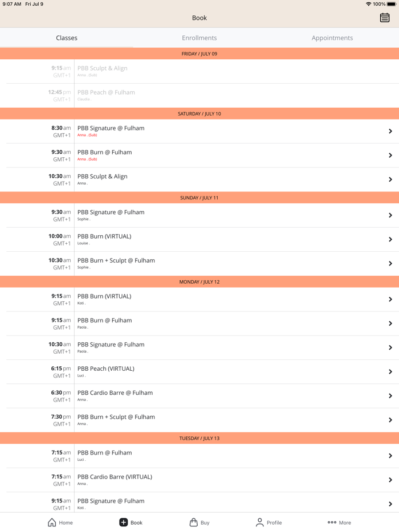Screen dimensions: 399x532
Task: Switch to the Appointments tab
Action: pyautogui.click(x=332, y=38)
